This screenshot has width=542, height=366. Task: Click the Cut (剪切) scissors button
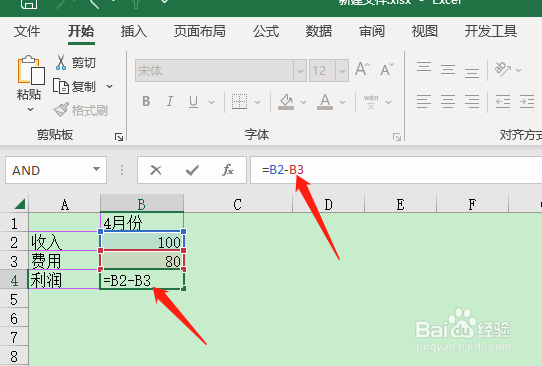tap(75, 63)
